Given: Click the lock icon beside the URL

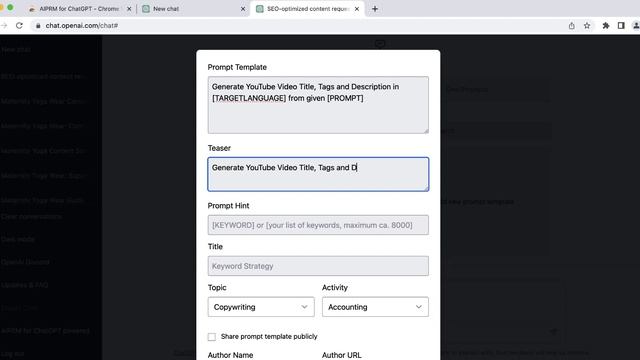Looking at the screenshot, I should pos(38,25).
